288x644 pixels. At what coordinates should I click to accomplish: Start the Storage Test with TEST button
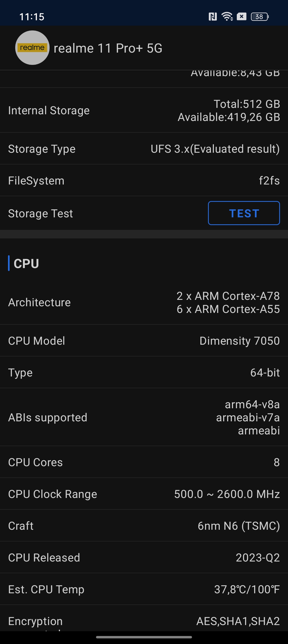(244, 213)
